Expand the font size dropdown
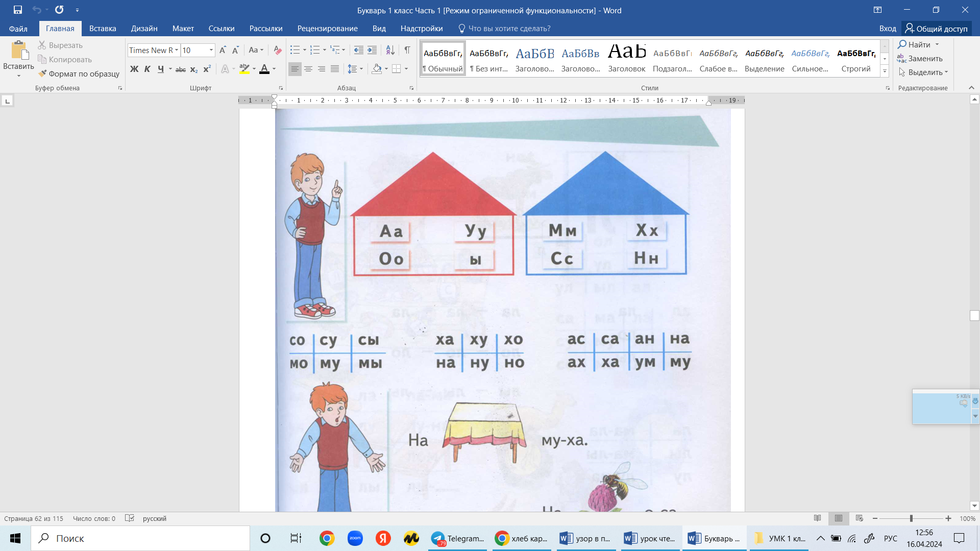 click(211, 50)
